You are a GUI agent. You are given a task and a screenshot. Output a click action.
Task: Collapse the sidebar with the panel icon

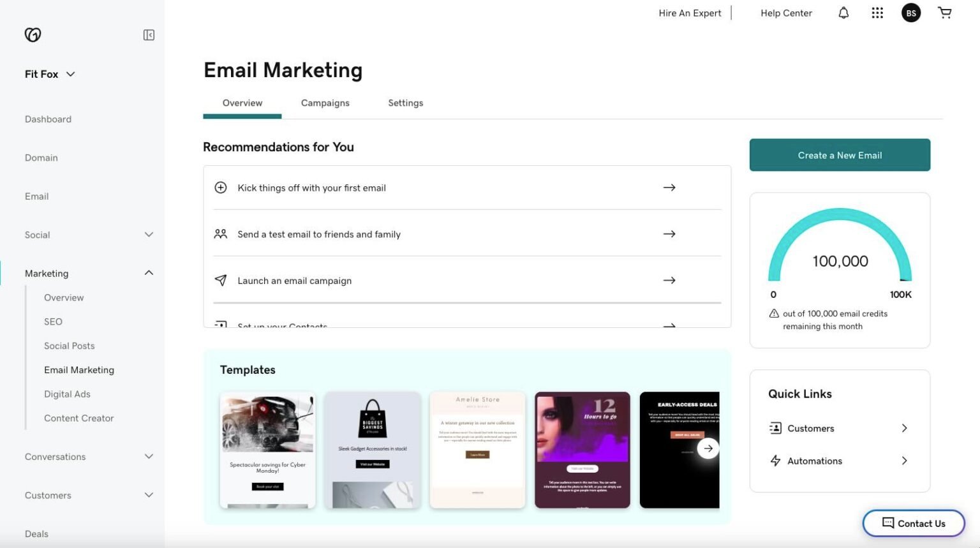point(149,35)
